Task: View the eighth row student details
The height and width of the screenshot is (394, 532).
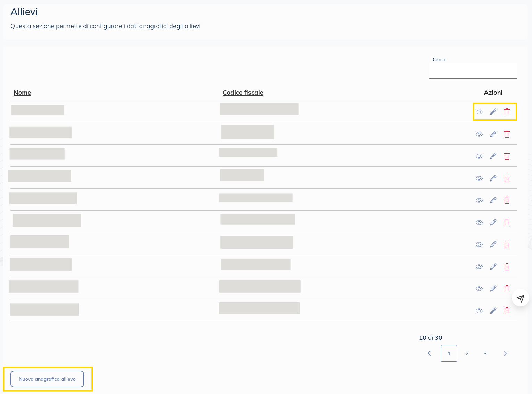Action: click(x=479, y=267)
